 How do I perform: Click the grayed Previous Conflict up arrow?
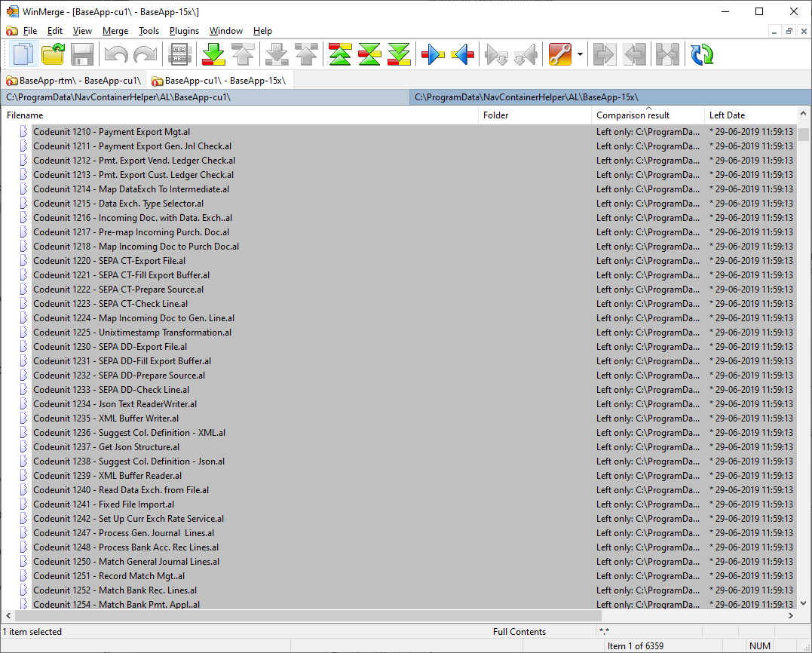(307, 54)
